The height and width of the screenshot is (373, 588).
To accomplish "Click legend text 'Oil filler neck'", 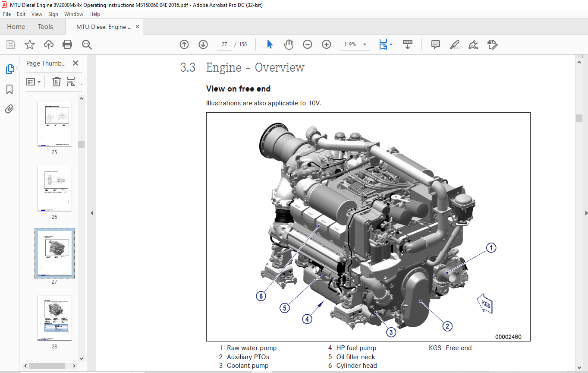I will [x=356, y=357].
